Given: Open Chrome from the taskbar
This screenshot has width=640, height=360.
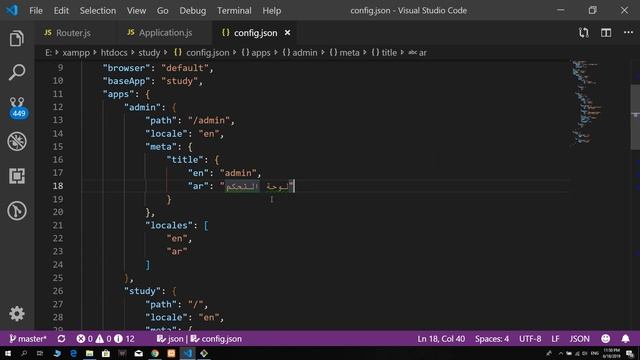Looking at the screenshot, I should [x=155, y=353].
